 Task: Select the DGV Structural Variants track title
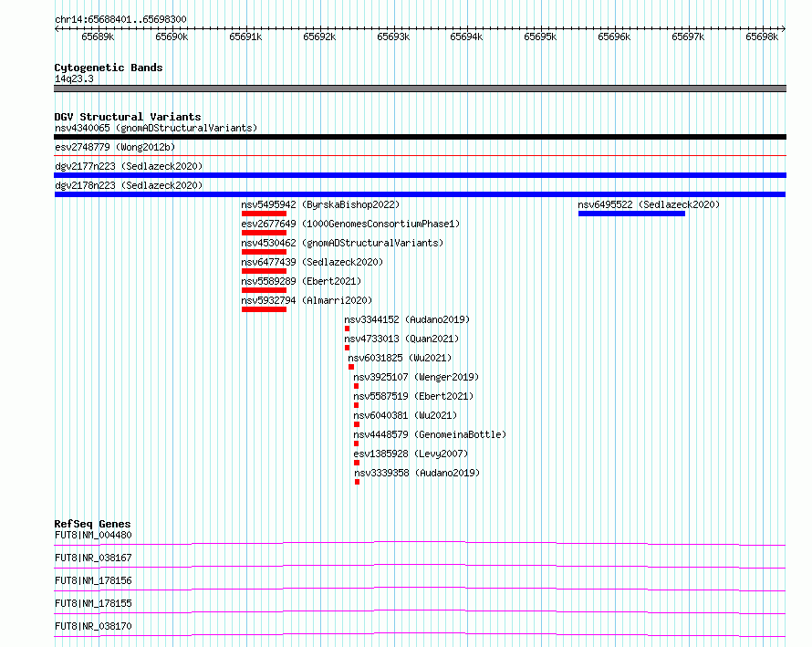(x=128, y=117)
